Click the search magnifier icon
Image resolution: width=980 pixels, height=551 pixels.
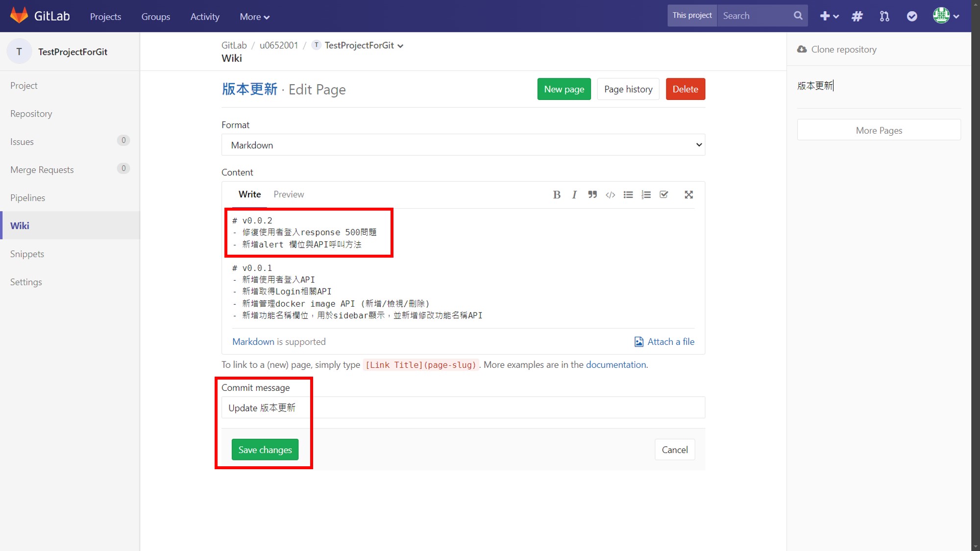798,16
